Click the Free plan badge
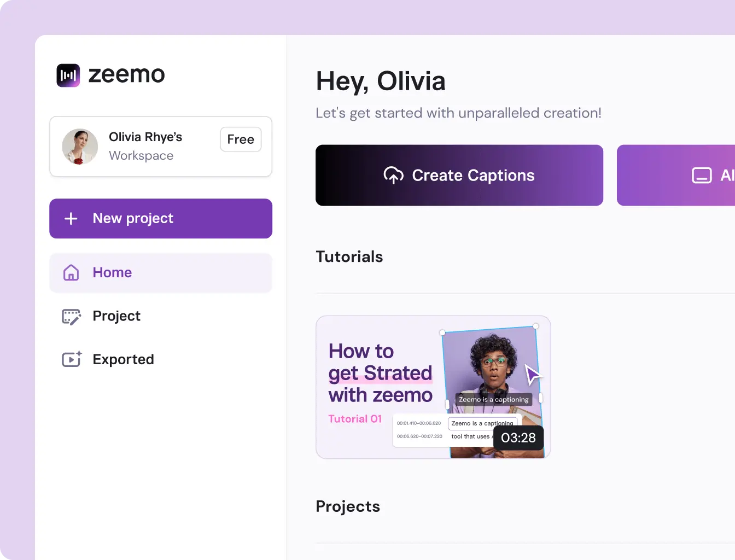This screenshot has height=560, width=735. point(241,139)
